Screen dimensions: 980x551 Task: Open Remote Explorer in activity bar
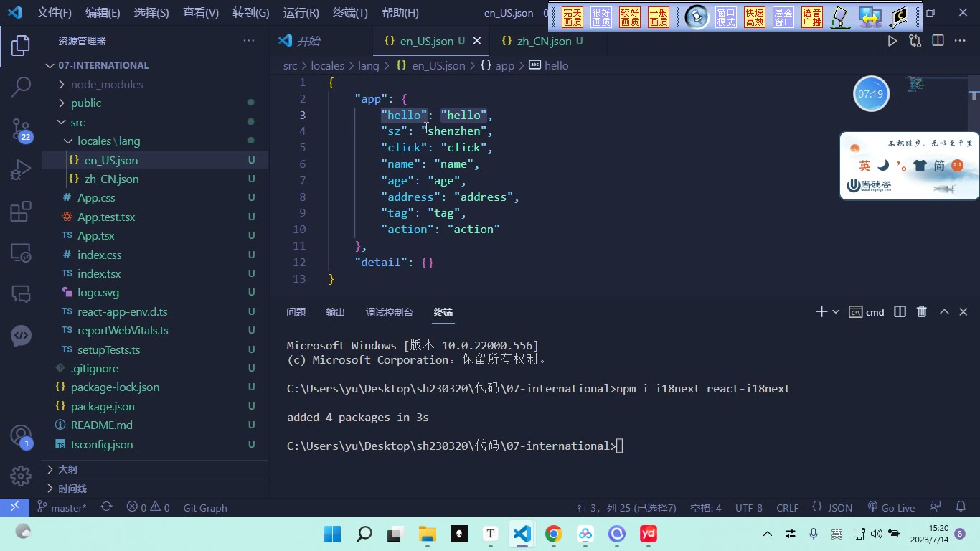(x=21, y=253)
